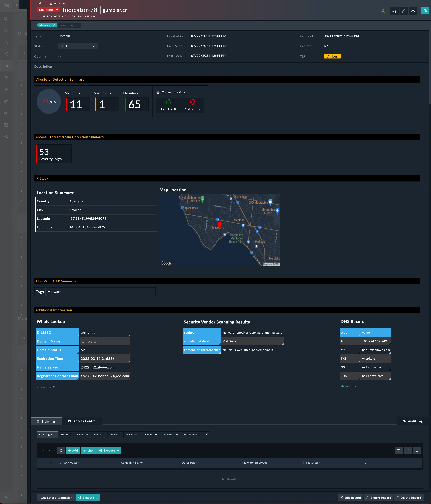431x504 pixels.
Task: Open the crosshair target sidebar icon
Action: (x=6, y=66)
